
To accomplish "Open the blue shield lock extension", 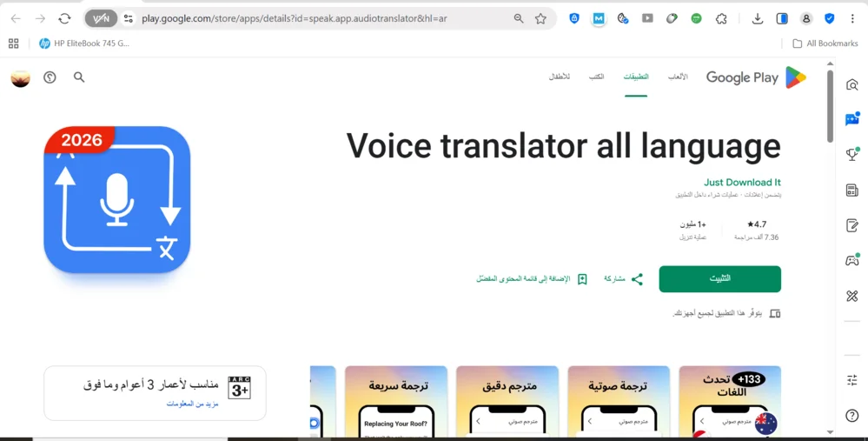I will (x=574, y=18).
